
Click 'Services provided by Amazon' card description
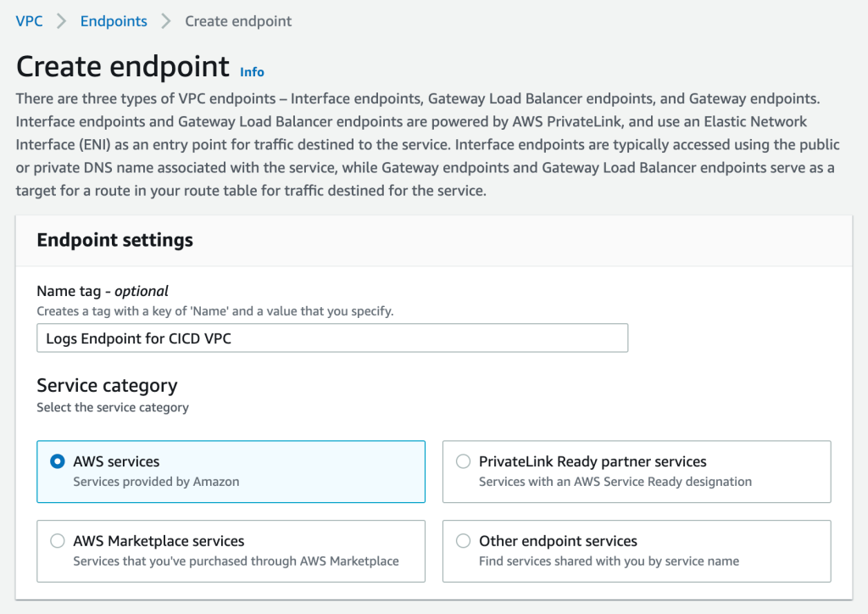156,482
